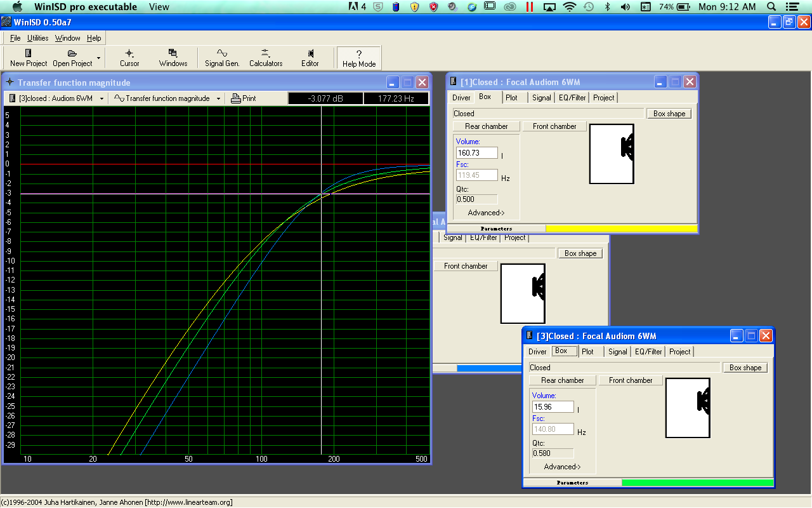Select EQ/Filter tab in middle project window
812x508 pixels.
click(x=483, y=237)
